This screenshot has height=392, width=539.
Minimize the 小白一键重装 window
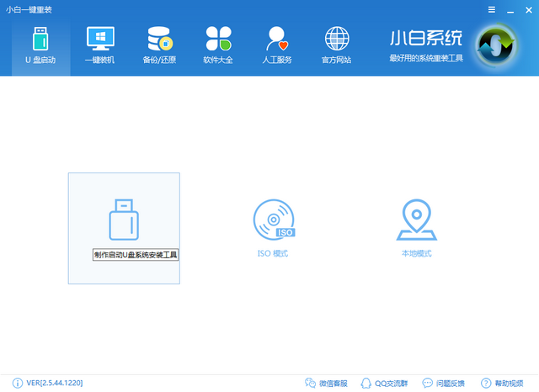509,8
